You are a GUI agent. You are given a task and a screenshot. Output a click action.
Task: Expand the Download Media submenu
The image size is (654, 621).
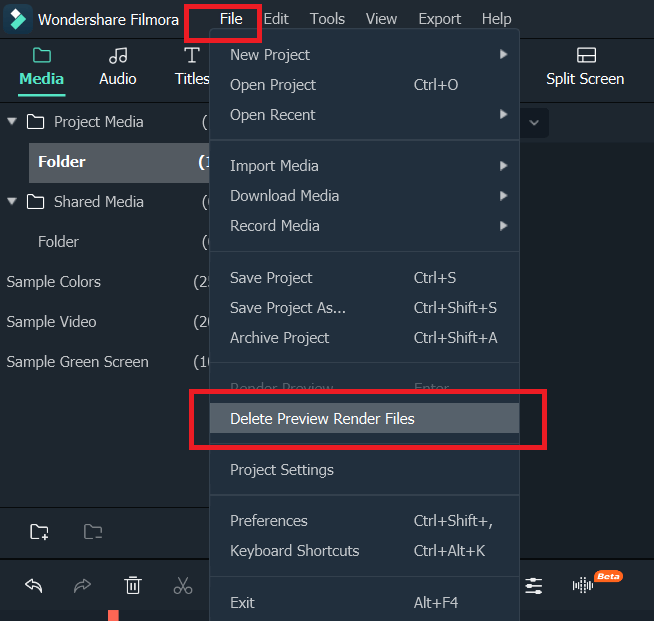point(364,196)
